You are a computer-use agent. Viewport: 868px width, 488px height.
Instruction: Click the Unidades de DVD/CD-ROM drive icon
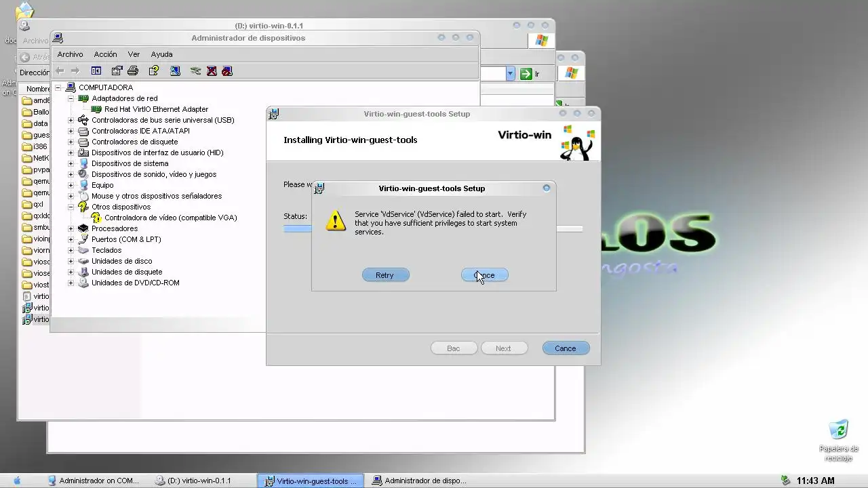(83, 283)
